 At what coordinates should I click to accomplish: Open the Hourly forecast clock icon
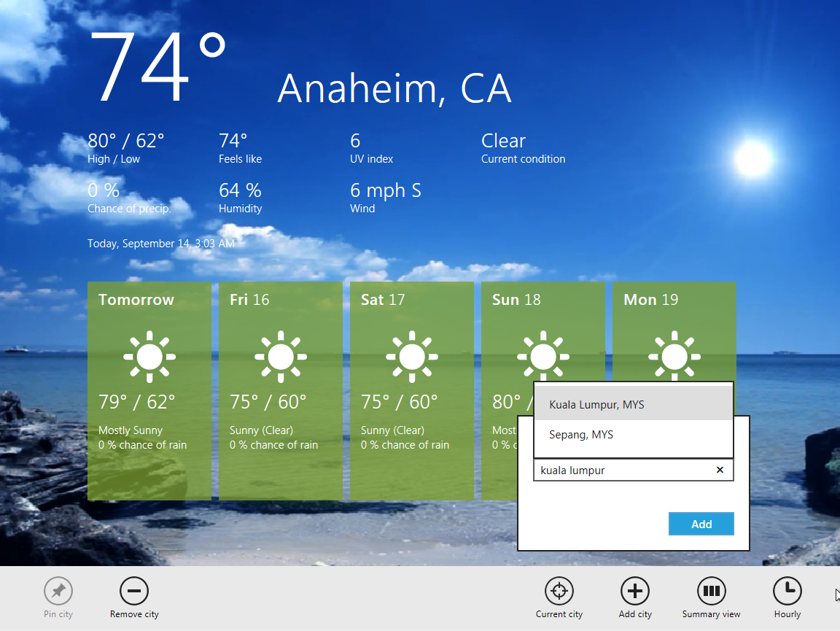click(787, 591)
